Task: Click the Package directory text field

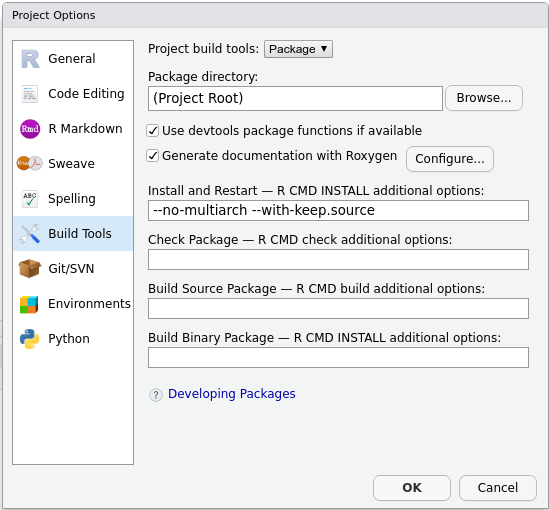Action: (x=295, y=98)
